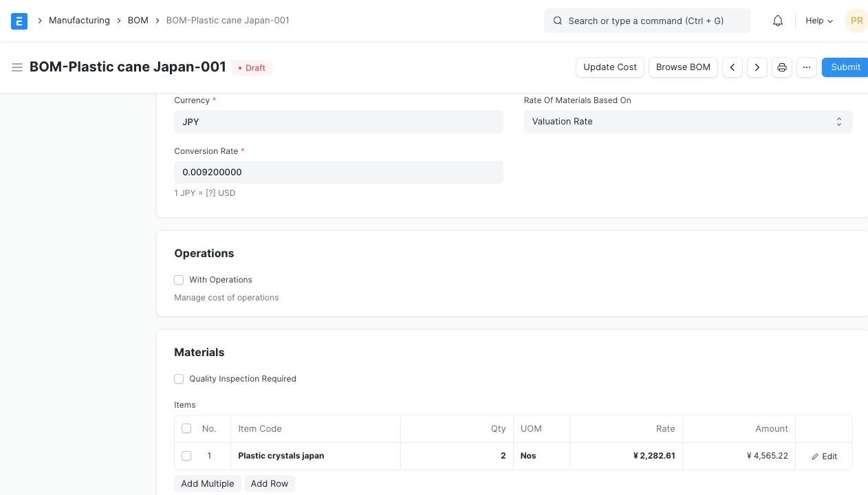Click the Add Row button
Screen dimensions: 868x495
click(x=269, y=484)
